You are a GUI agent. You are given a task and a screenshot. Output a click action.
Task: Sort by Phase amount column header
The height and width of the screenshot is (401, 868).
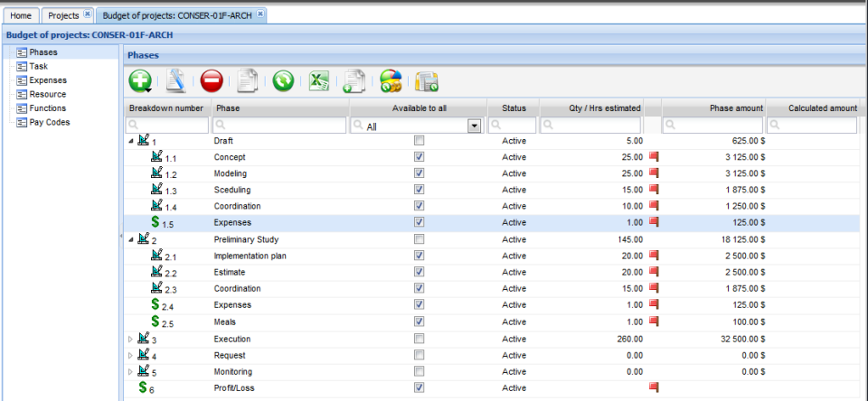click(x=713, y=107)
